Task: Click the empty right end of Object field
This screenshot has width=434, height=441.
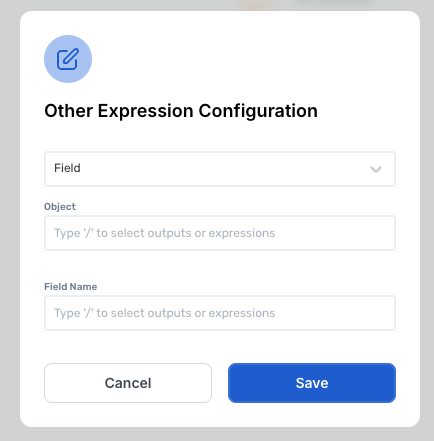Action: (337, 233)
